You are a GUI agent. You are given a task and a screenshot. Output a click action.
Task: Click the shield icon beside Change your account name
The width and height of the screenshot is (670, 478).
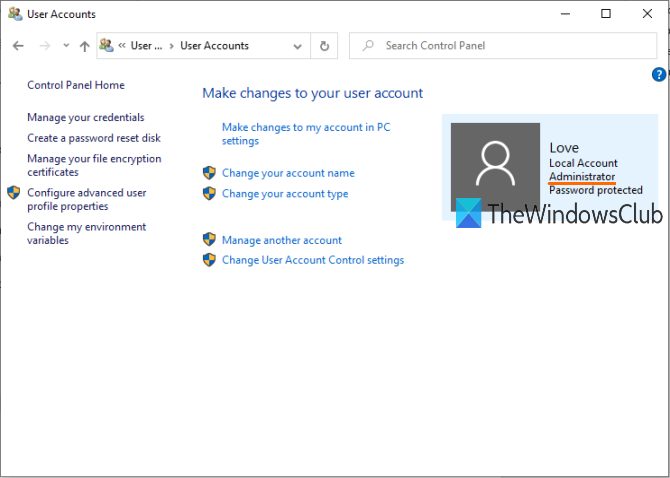tap(209, 173)
